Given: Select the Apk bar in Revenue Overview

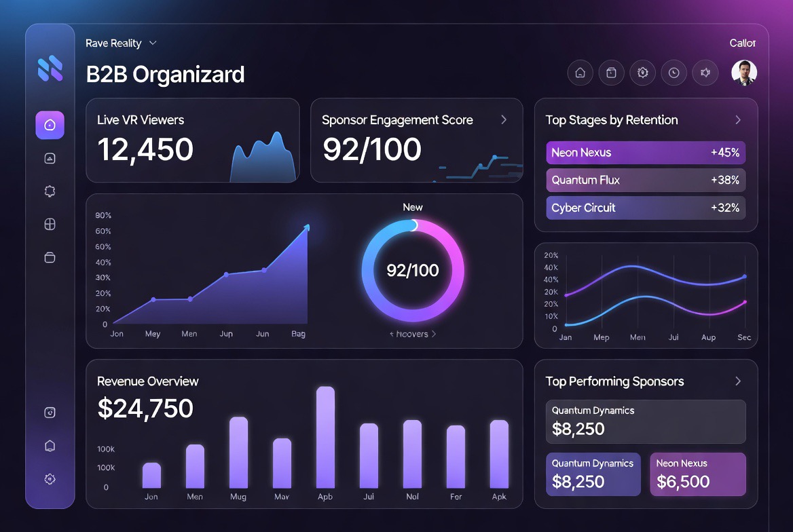Looking at the screenshot, I should coord(499,453).
